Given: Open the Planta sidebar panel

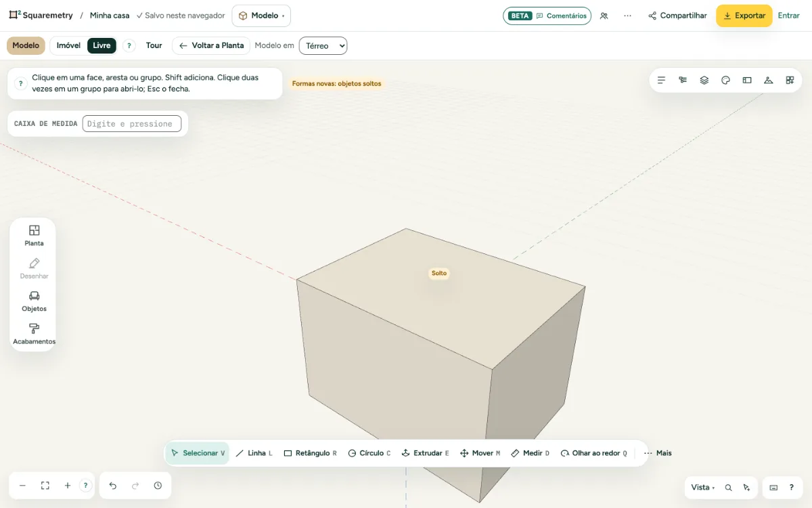Looking at the screenshot, I should click(34, 236).
